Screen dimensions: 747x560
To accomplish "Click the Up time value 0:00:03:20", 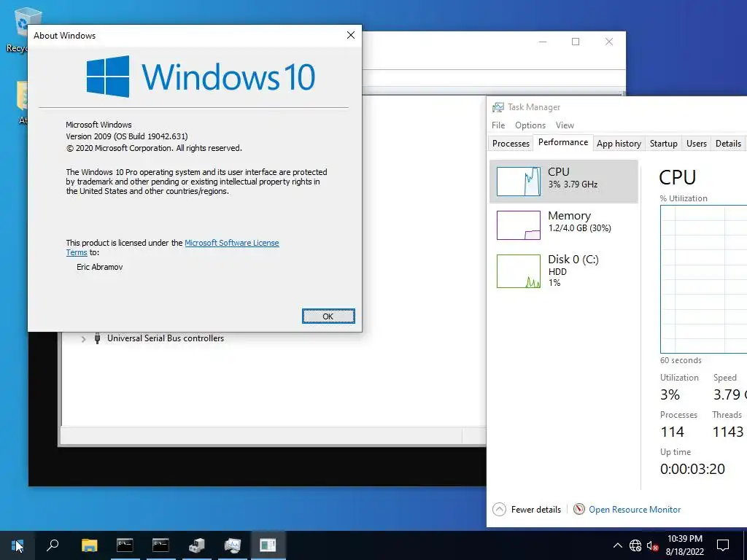I will (692, 469).
